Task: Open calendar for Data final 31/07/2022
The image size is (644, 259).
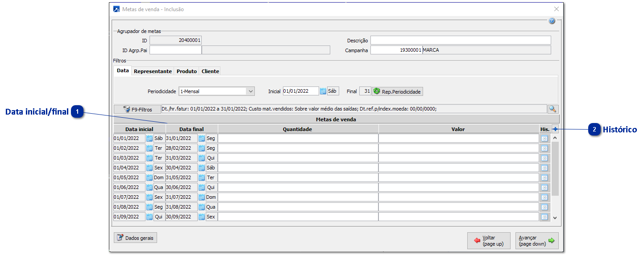Action: [x=202, y=197]
